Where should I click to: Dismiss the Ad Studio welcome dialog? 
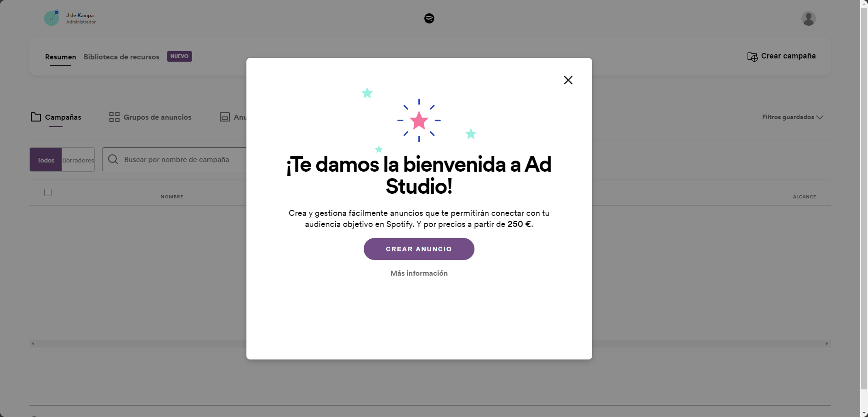pyautogui.click(x=568, y=80)
